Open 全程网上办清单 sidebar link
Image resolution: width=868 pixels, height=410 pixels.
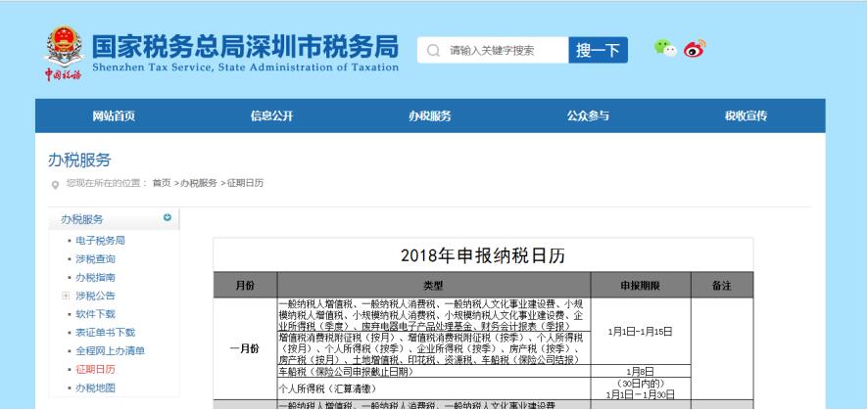(x=110, y=351)
